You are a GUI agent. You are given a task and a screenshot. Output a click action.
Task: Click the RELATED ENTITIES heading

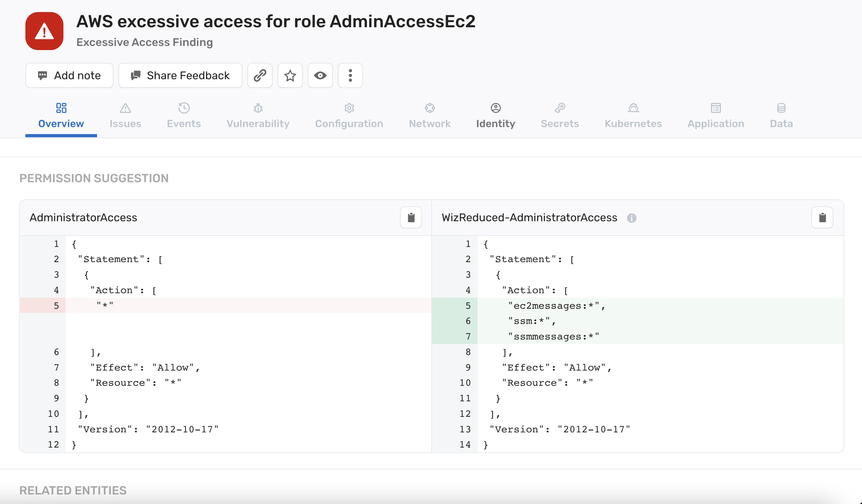click(x=73, y=490)
